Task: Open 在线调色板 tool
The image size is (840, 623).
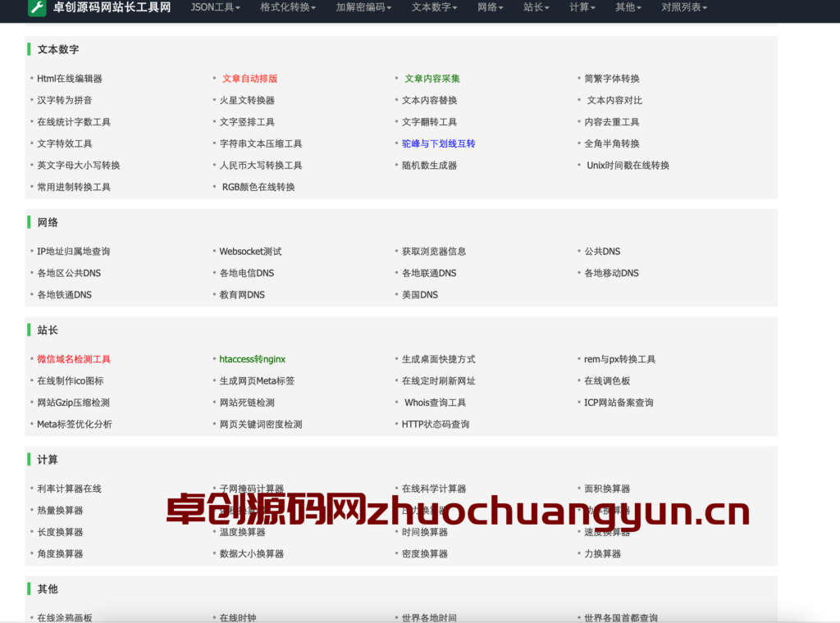Action: coord(608,381)
